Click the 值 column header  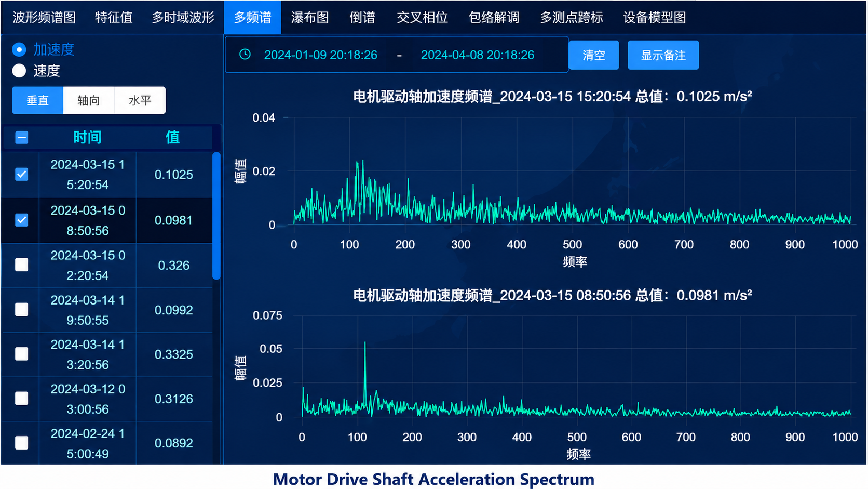coord(173,137)
